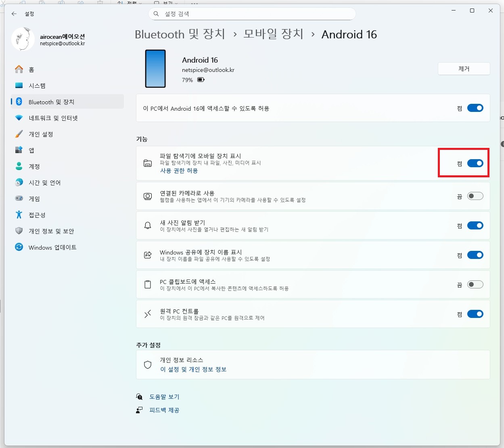Click the Windows share icon

(148, 255)
